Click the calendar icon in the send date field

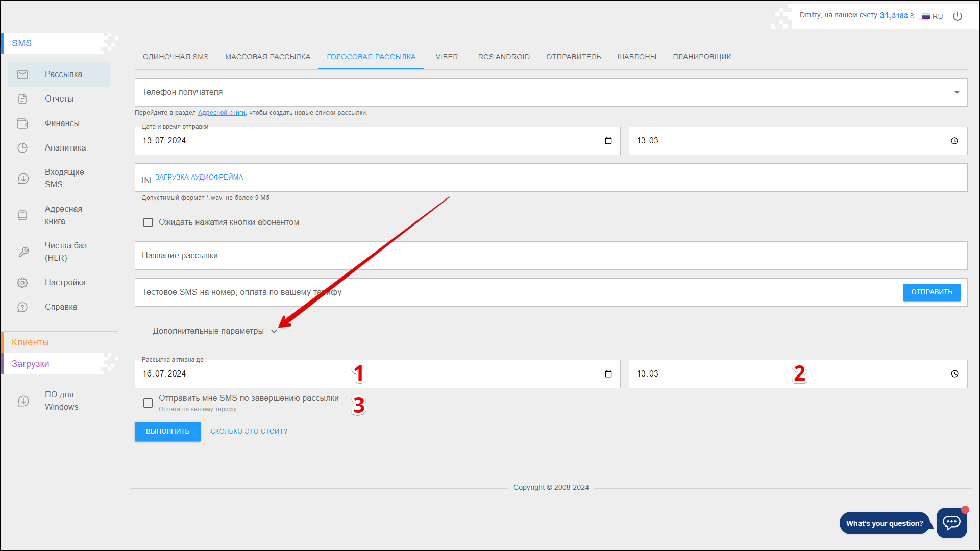[x=608, y=141]
